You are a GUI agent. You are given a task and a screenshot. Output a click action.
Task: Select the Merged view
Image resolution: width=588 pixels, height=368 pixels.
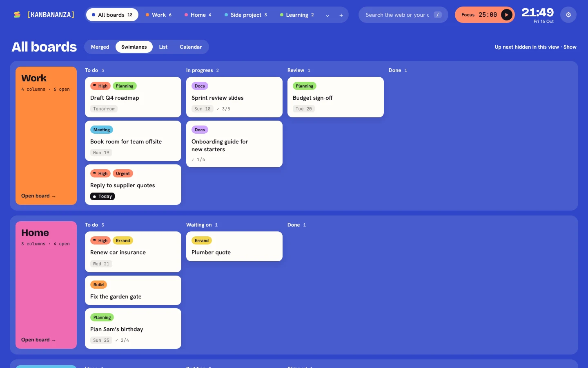coord(100,47)
